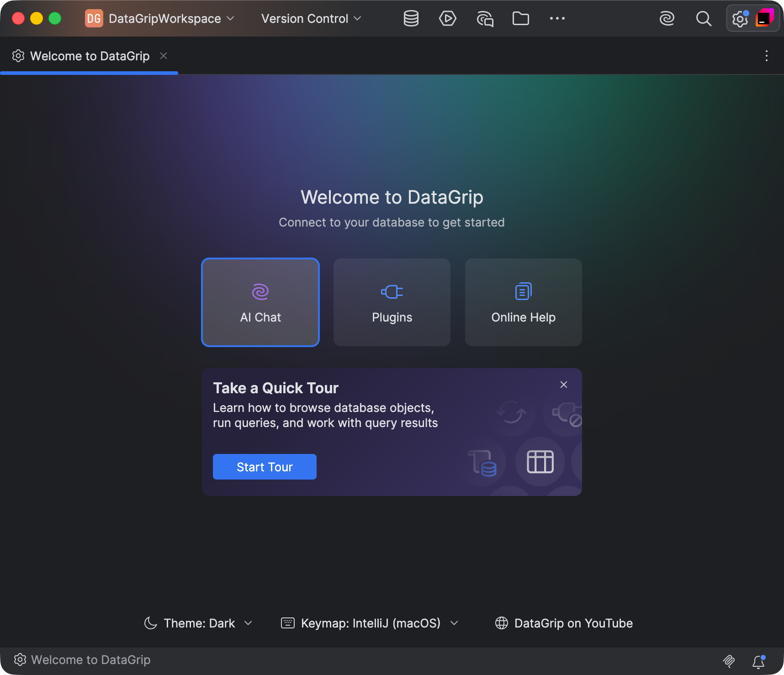Image resolution: width=784 pixels, height=675 pixels.
Task: Show more tool windows via ellipsis icon
Action: click(557, 19)
